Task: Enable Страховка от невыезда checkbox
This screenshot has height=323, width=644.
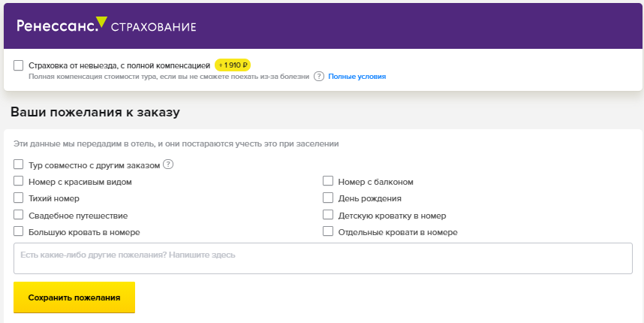Action: [19, 65]
